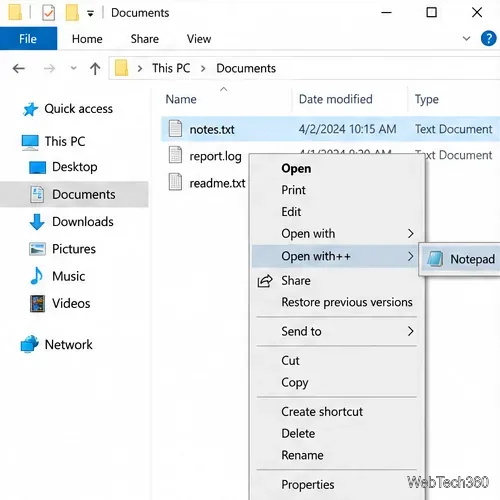Screen dimensions: 500x500
Task: Sort by the Type column header
Action: pyautogui.click(x=427, y=100)
